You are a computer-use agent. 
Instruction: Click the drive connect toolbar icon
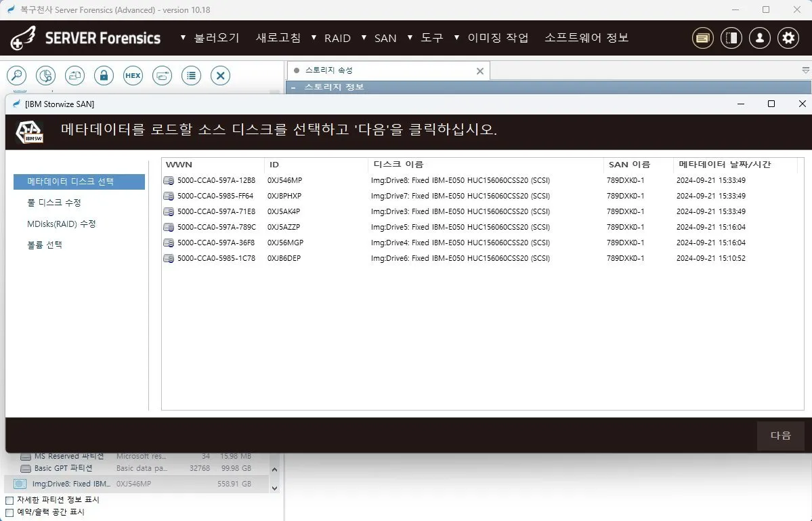pyautogui.click(x=162, y=76)
